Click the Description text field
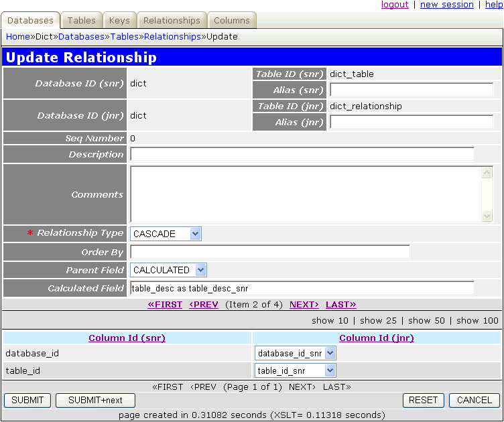The image size is (504, 422). 302,154
